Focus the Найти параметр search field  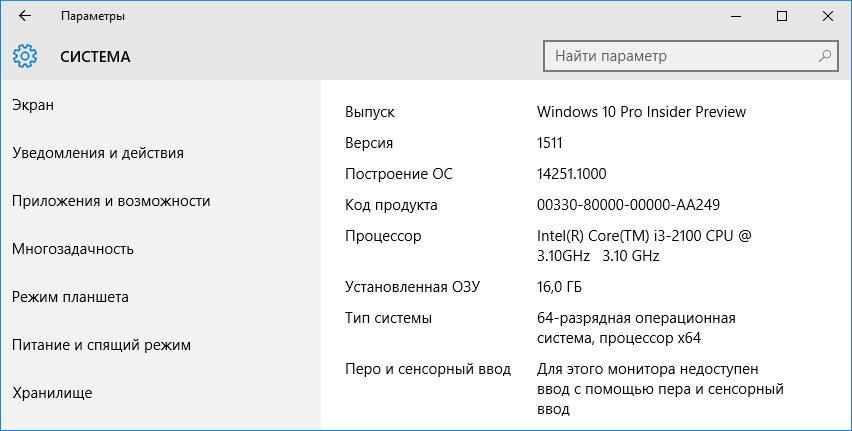point(691,55)
